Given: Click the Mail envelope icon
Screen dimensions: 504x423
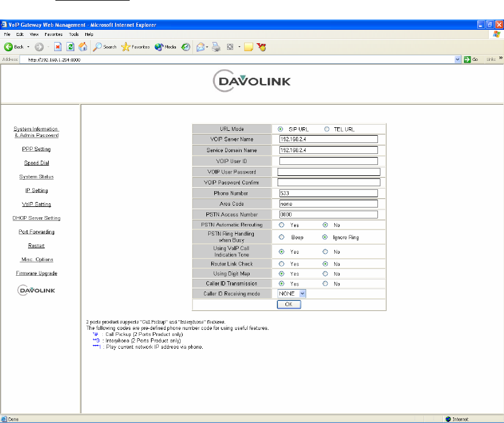Looking at the screenshot, I should [x=201, y=47].
